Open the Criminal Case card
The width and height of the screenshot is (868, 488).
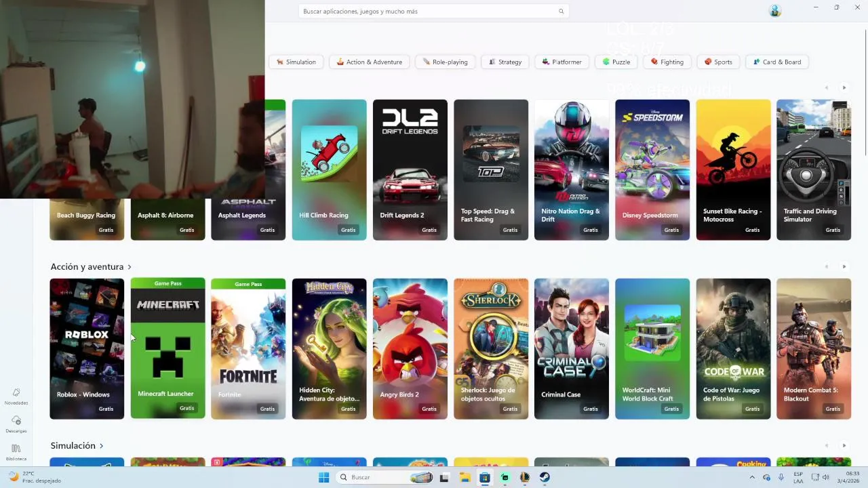(571, 349)
